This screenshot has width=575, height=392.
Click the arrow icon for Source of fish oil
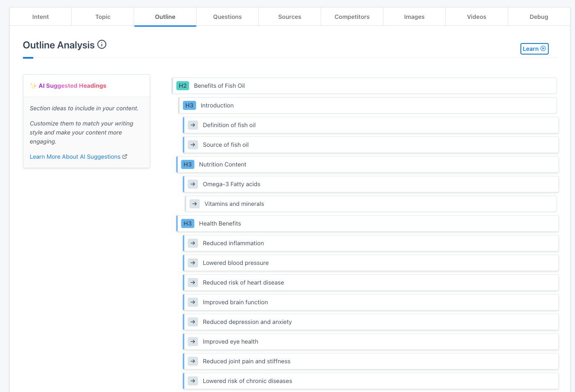click(193, 145)
